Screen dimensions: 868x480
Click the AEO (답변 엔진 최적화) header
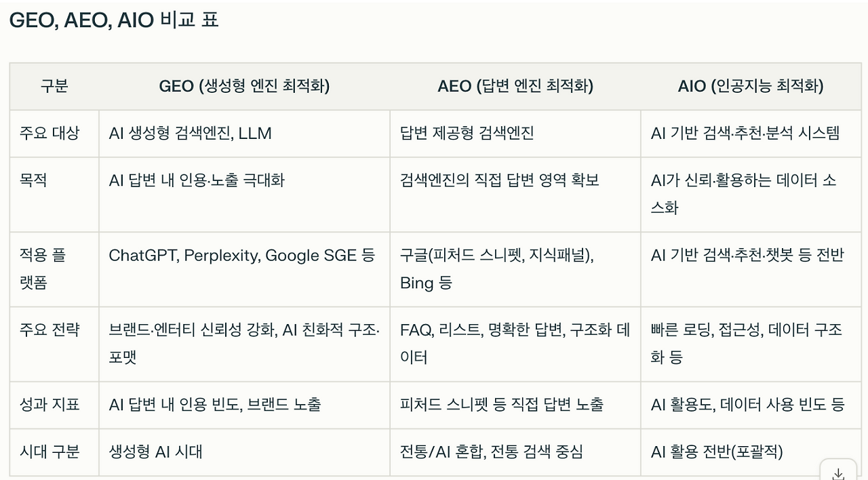pos(515,86)
